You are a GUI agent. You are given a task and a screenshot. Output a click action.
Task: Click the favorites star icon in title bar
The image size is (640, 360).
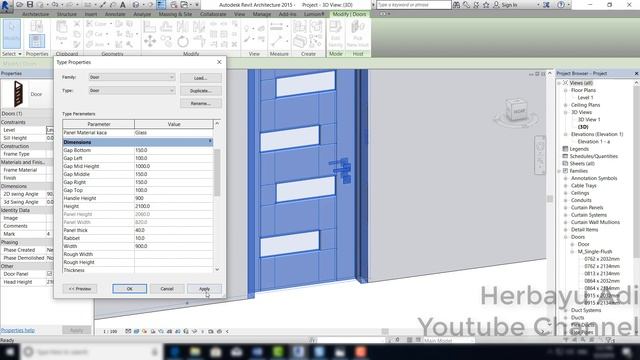pyautogui.click(x=486, y=5)
